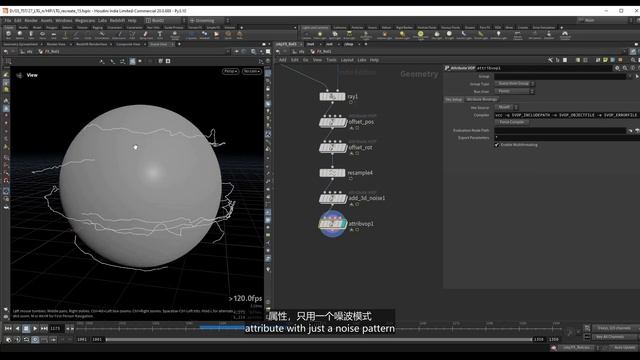This screenshot has width=640, height=360.
Task: Toggle display flag on attribvop1 node
Action: 343,224
